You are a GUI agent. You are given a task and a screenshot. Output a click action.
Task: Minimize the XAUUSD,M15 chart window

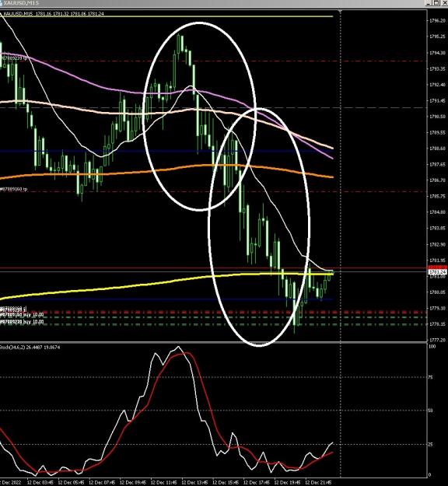(429, 3)
